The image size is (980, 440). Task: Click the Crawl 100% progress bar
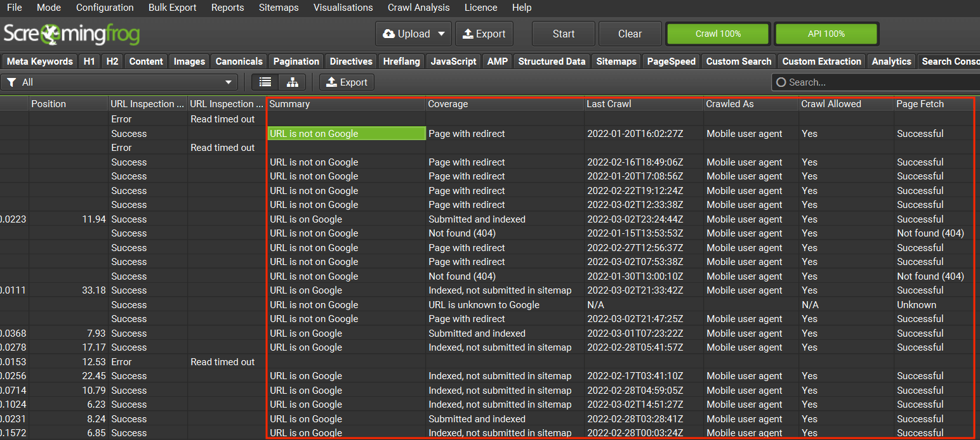[x=718, y=34]
